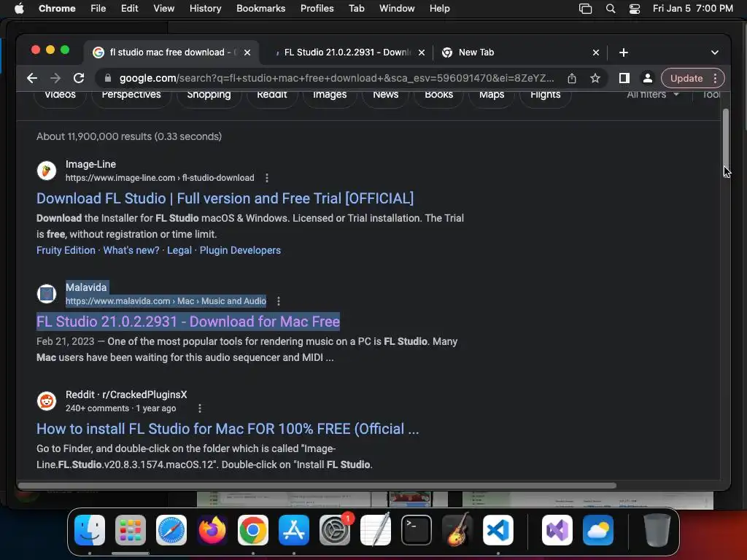Open the History menu
The image size is (747, 560).
click(x=205, y=9)
